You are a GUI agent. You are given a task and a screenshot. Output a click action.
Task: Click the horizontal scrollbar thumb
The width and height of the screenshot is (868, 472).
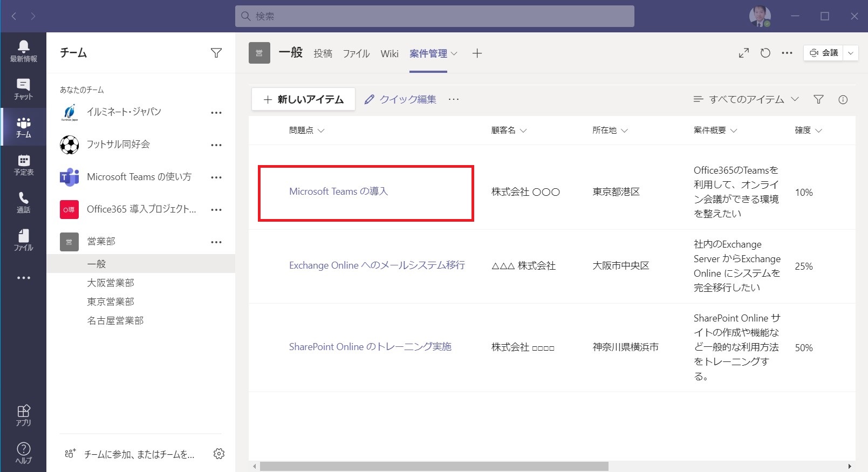point(434,466)
